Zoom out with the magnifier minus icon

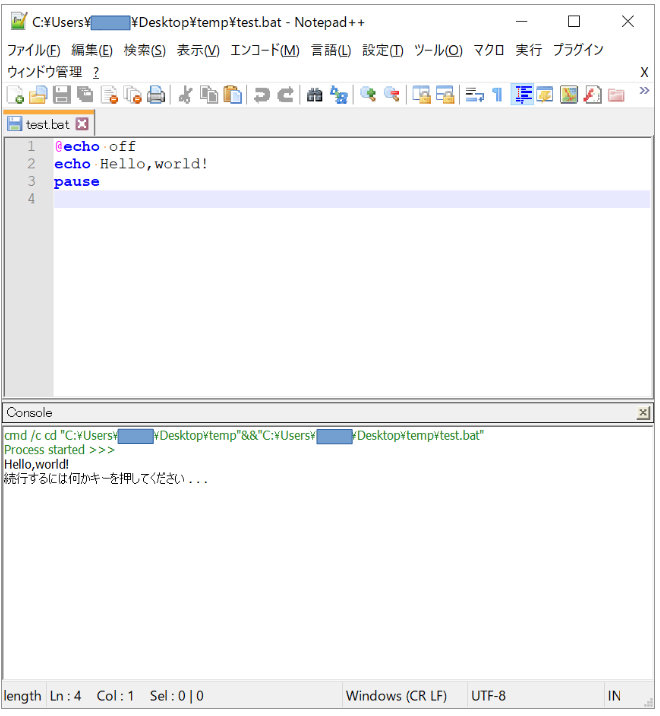392,95
